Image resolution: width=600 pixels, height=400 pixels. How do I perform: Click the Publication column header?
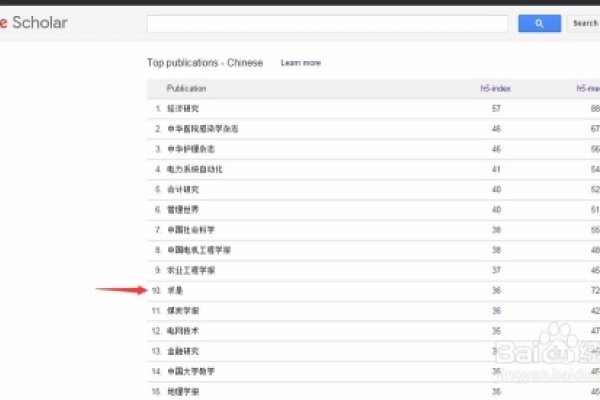click(186, 88)
